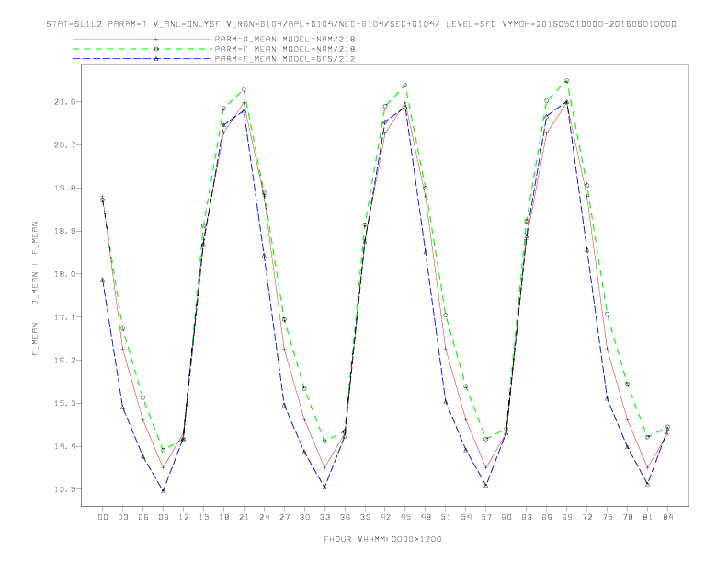Screen dimensions: 728x563
Task: Click x-axis tick label 60
Action: 506,517
